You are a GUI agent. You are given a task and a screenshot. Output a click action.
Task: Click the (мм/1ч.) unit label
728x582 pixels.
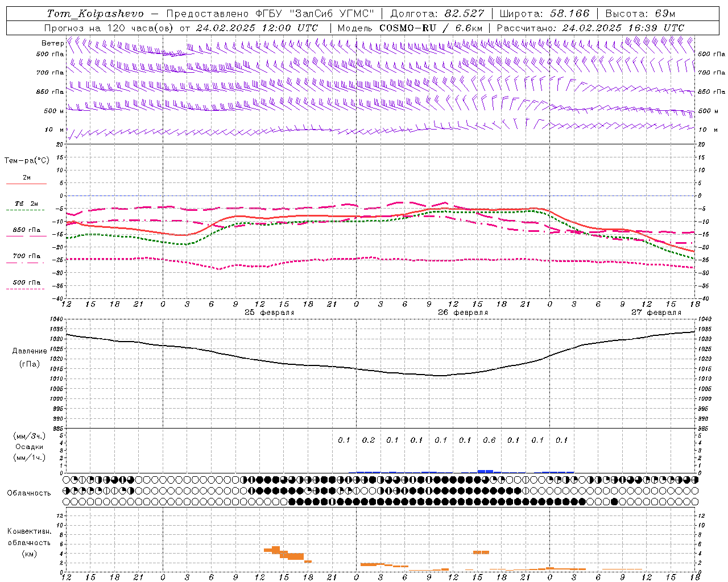coord(30,458)
